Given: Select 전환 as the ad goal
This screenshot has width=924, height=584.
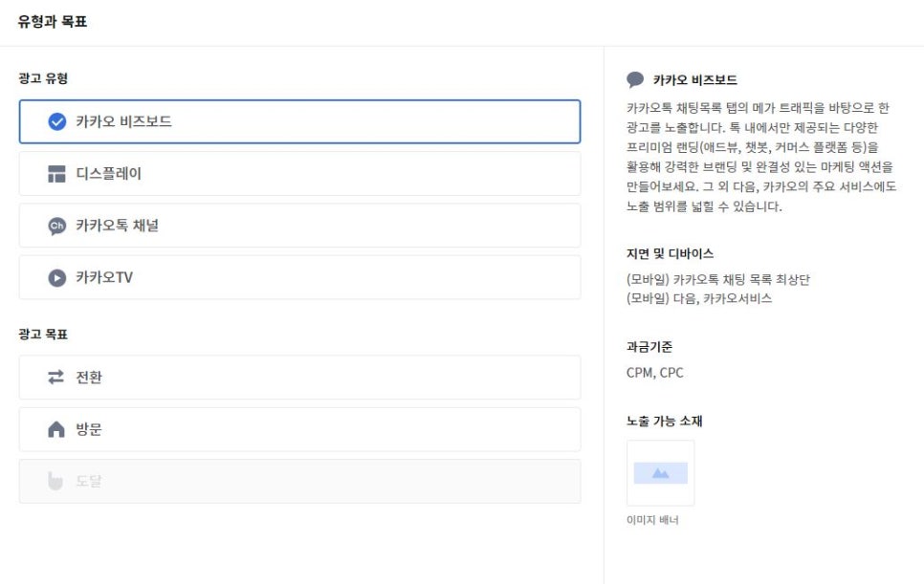Looking at the screenshot, I should pos(300,378).
